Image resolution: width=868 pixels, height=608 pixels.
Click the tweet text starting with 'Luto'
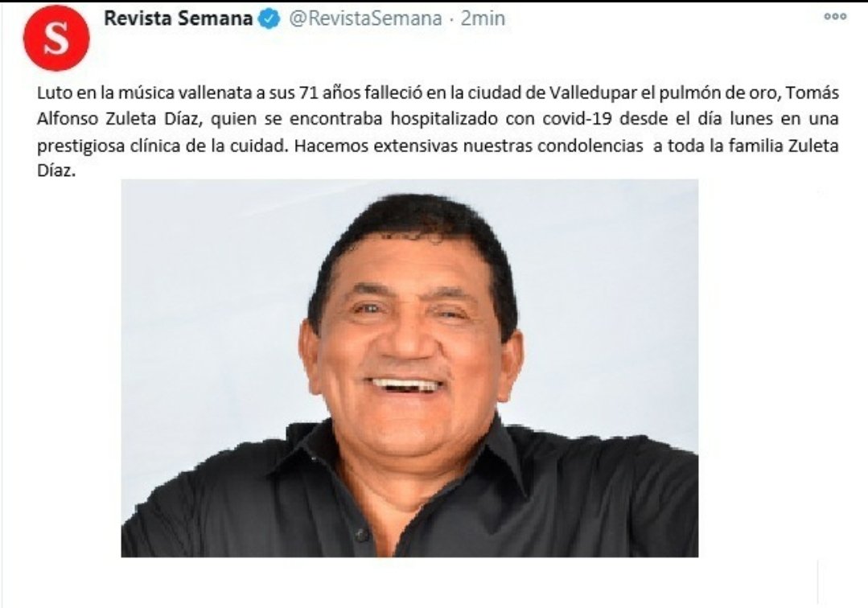(438, 132)
